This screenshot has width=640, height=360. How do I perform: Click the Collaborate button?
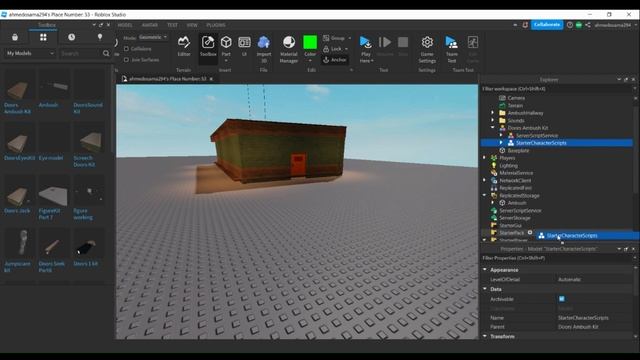pos(547,25)
